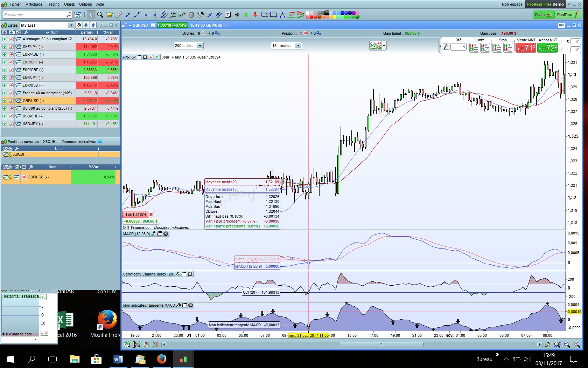Click the Dernier column header
This screenshot has height=368, width=588.
[x=87, y=32]
